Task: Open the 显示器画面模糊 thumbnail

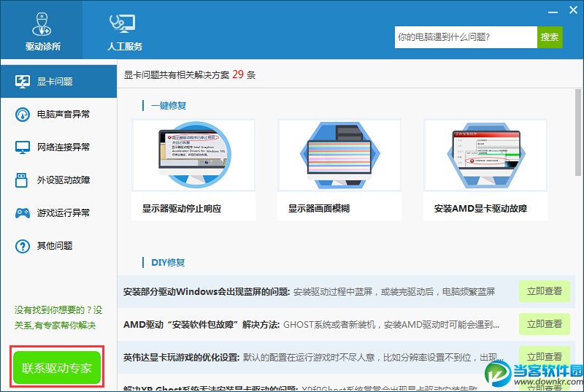Action: [339, 155]
